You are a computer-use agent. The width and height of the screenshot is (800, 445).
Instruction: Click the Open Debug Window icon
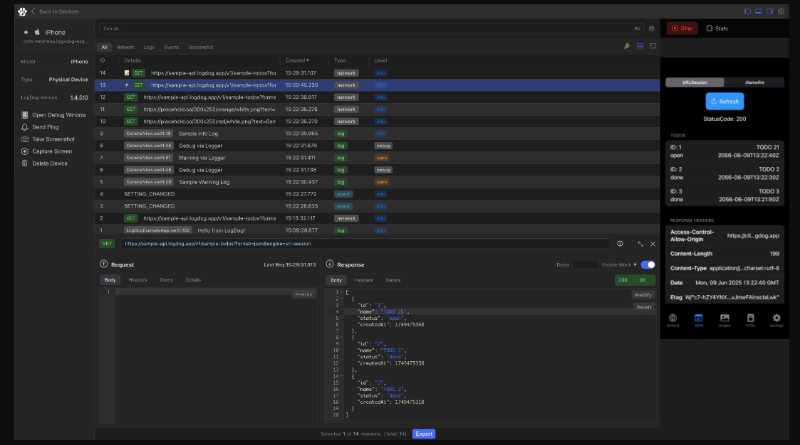tap(24, 115)
